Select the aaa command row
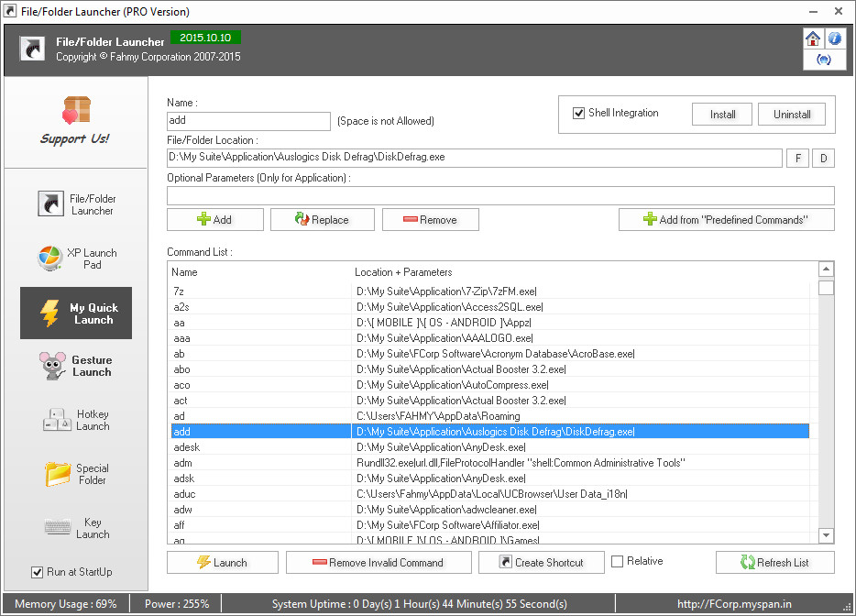 point(489,338)
